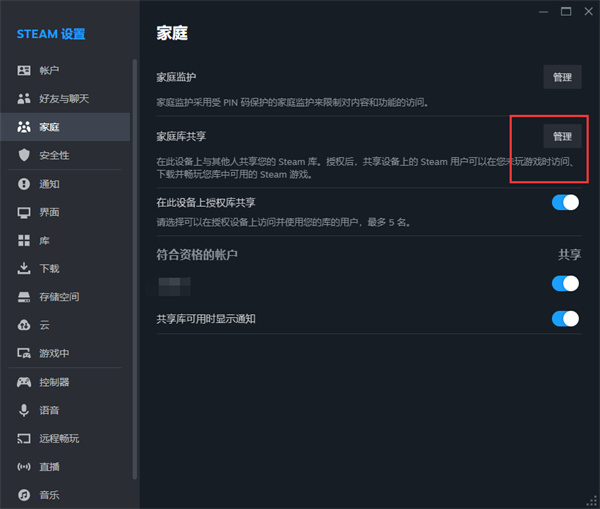Click the 家庭 family group icon

point(24,127)
